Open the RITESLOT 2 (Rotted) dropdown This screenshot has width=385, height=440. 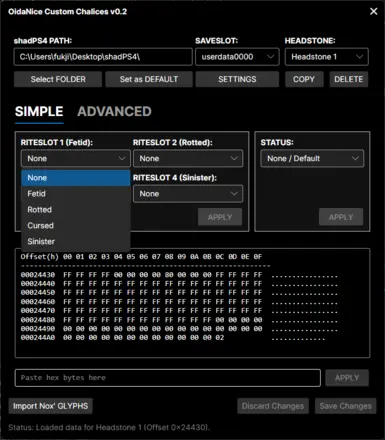tap(188, 159)
